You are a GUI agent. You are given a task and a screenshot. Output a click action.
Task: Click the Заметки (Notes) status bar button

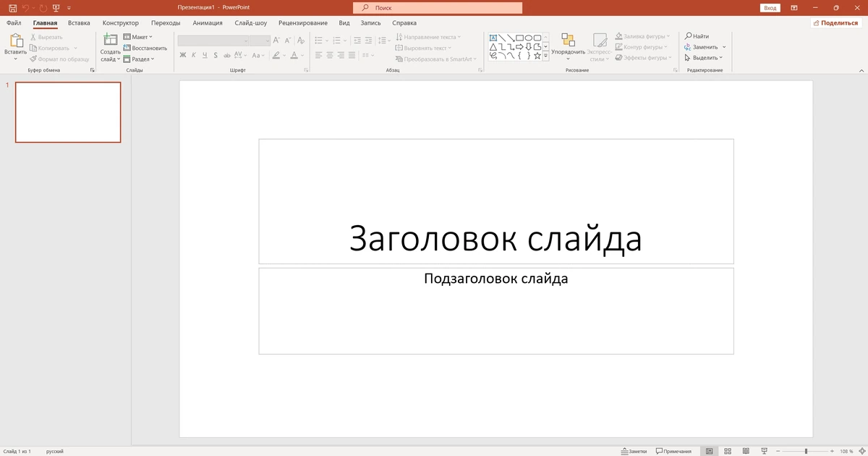634,451
